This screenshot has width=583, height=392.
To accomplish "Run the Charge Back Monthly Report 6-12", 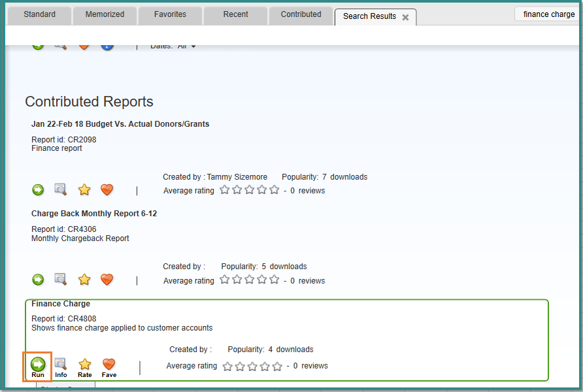I will [37, 280].
